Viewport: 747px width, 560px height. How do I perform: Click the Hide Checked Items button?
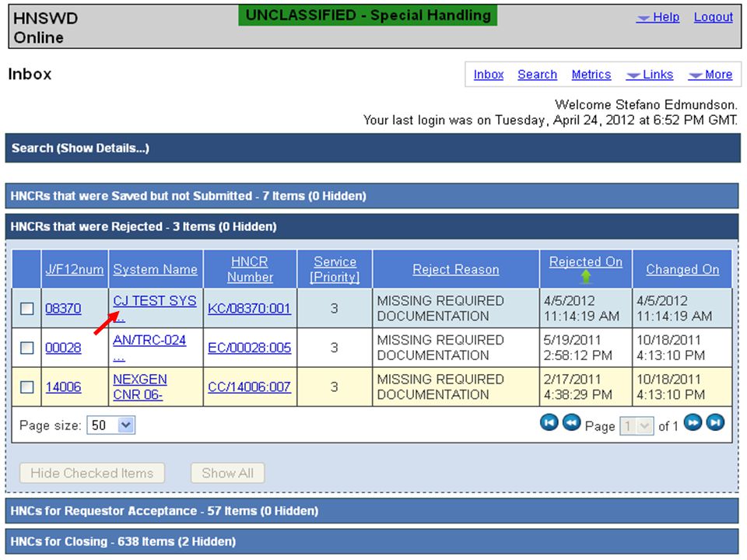click(x=92, y=473)
